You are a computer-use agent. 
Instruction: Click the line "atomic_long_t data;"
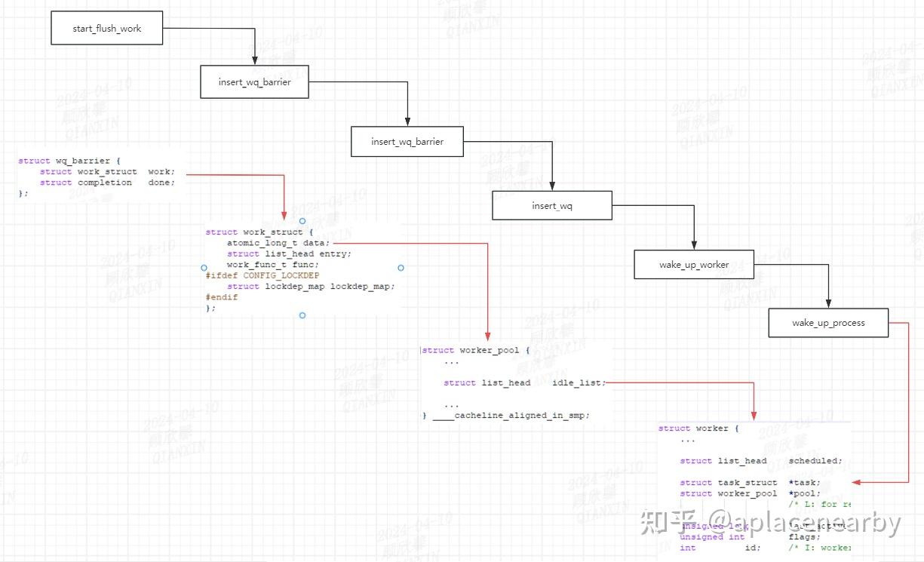pyautogui.click(x=278, y=243)
